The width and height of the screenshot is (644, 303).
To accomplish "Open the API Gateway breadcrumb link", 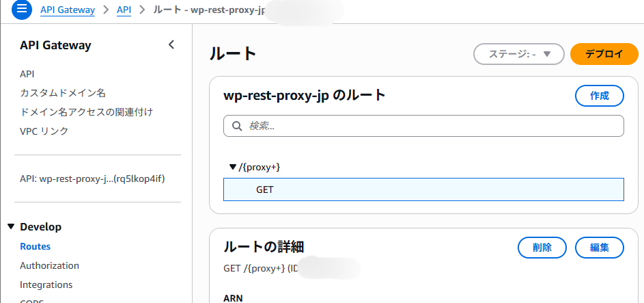I will (66, 10).
